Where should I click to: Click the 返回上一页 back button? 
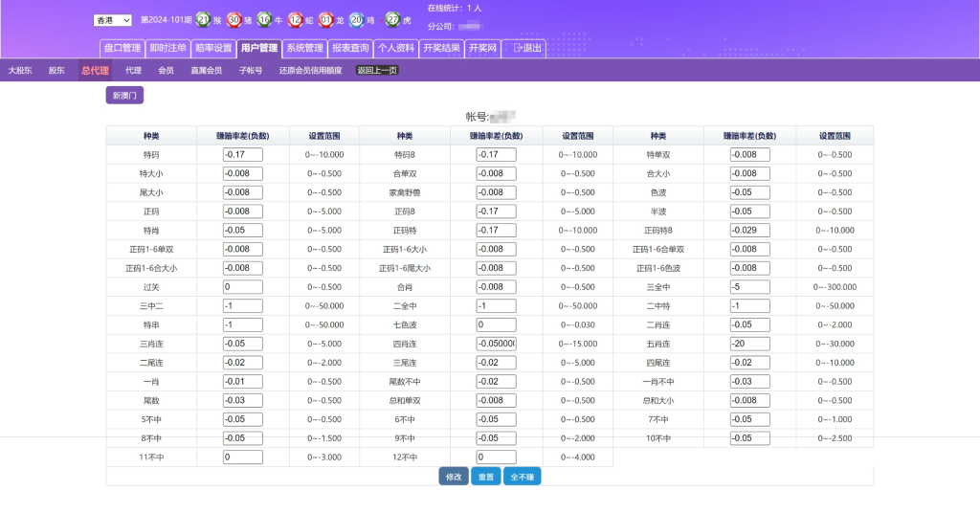(376, 71)
